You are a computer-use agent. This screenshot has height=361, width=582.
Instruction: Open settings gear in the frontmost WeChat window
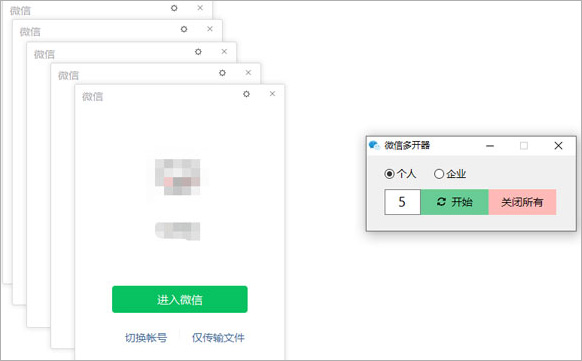(246, 94)
